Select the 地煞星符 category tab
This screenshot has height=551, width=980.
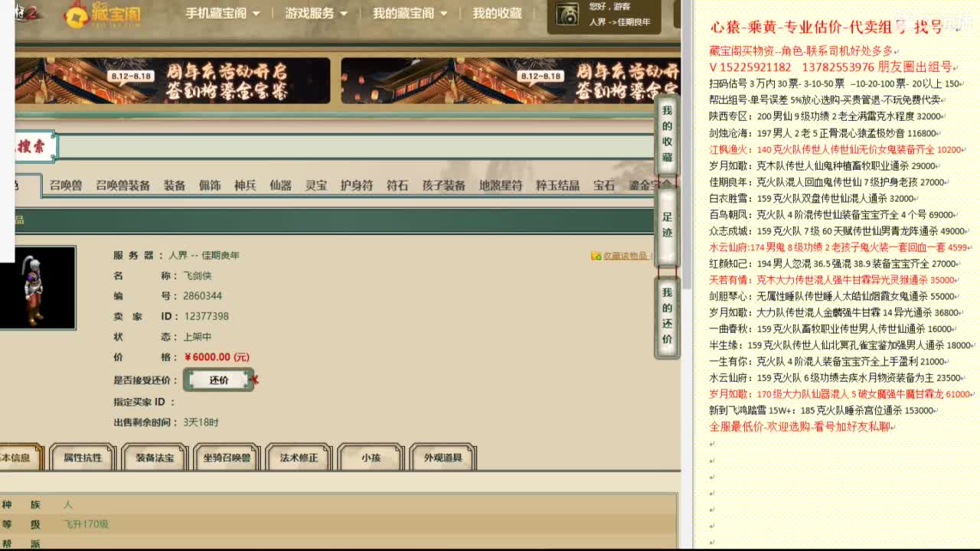pos(501,185)
